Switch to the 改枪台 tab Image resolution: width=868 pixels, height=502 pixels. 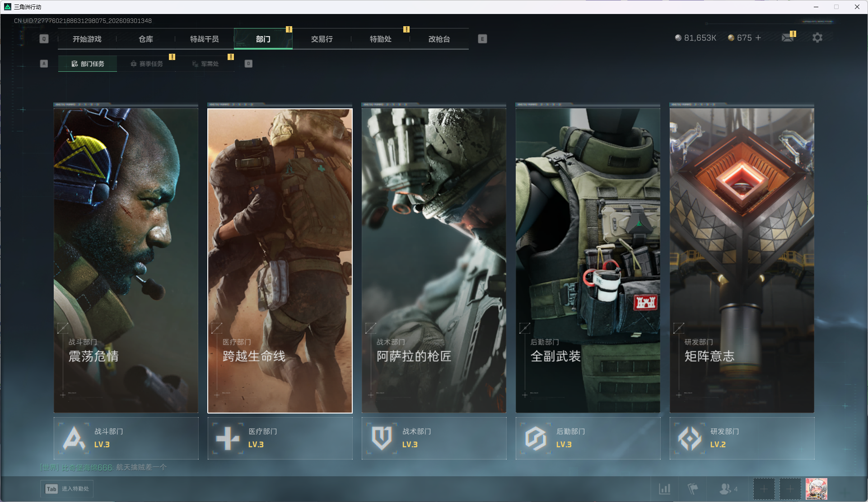[x=439, y=39]
